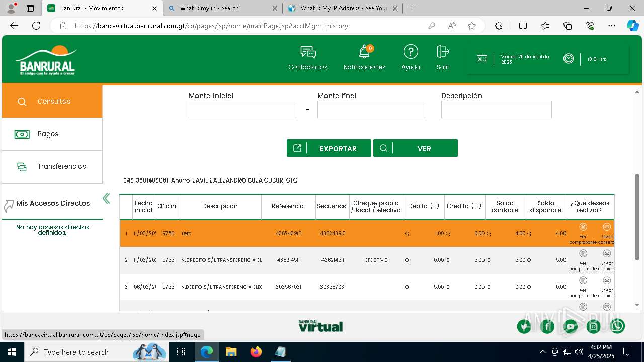Focus the Monto final input field
This screenshot has width=644, height=362.
(x=372, y=110)
